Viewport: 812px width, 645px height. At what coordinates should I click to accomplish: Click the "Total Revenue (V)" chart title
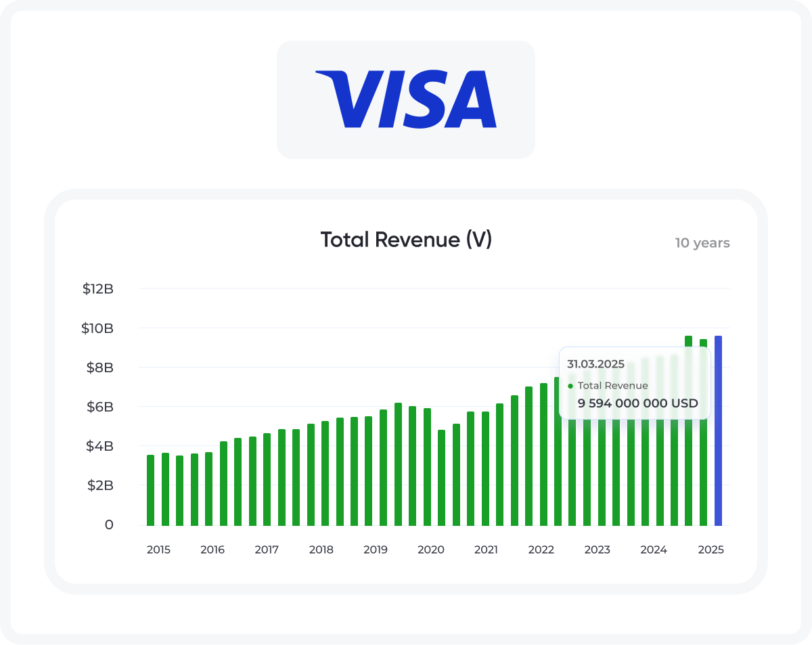406,240
